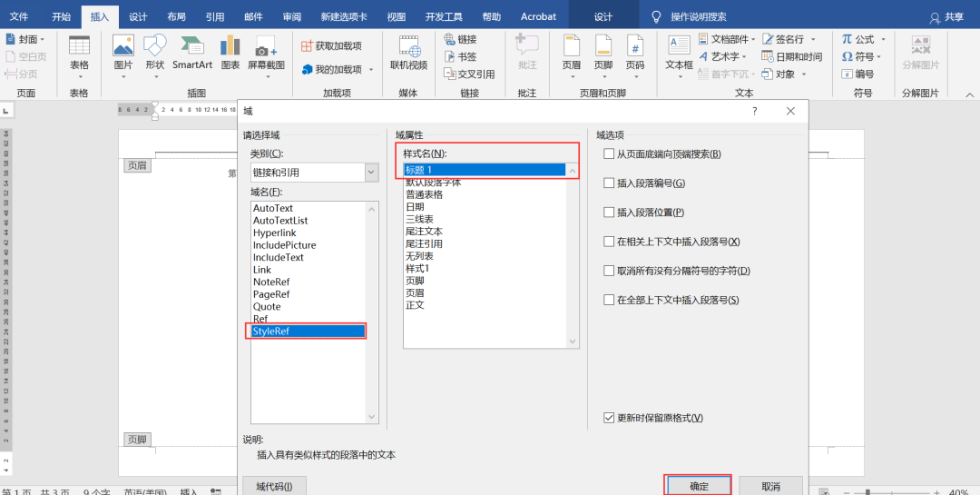The height and width of the screenshot is (495, 980).
Task: Expand the 类别 category dropdown
Action: pos(371,173)
